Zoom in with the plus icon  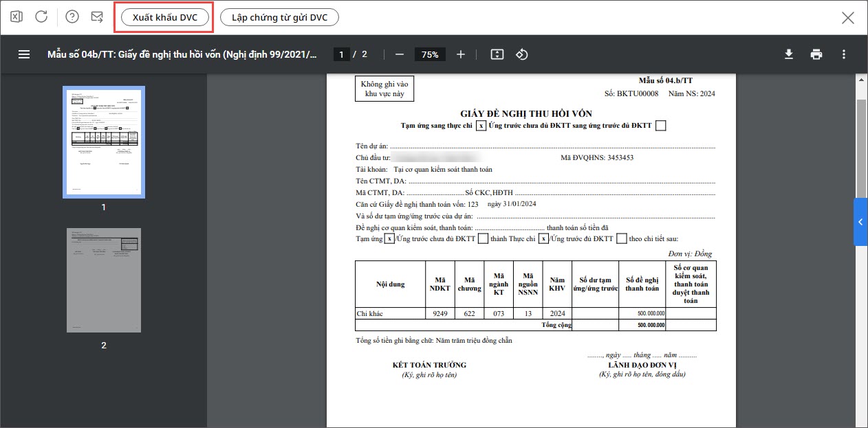(x=461, y=54)
